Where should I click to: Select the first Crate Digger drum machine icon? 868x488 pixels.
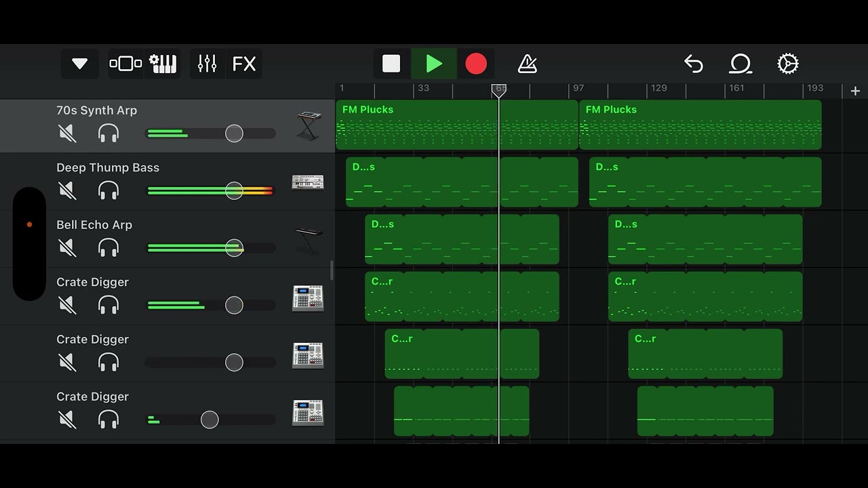tap(308, 298)
